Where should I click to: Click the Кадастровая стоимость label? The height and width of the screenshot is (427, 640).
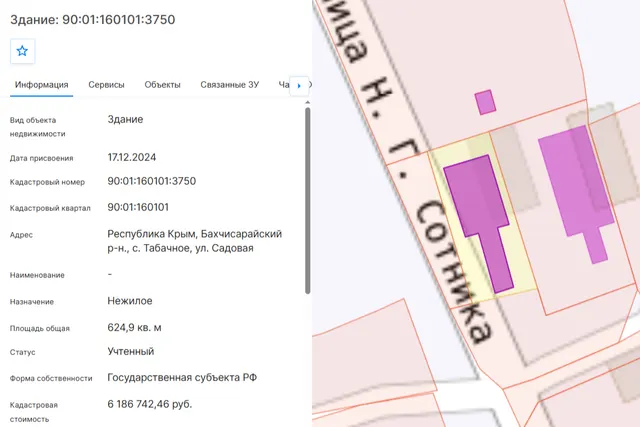(x=34, y=412)
